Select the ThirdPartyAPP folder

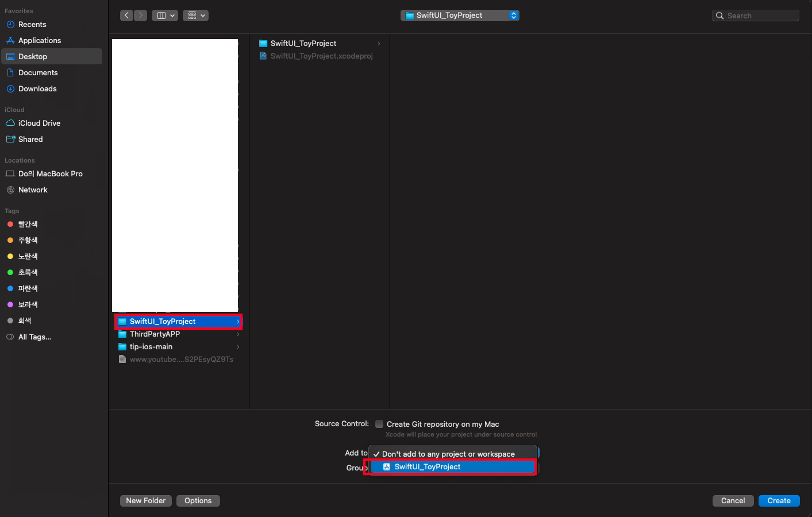click(178, 334)
